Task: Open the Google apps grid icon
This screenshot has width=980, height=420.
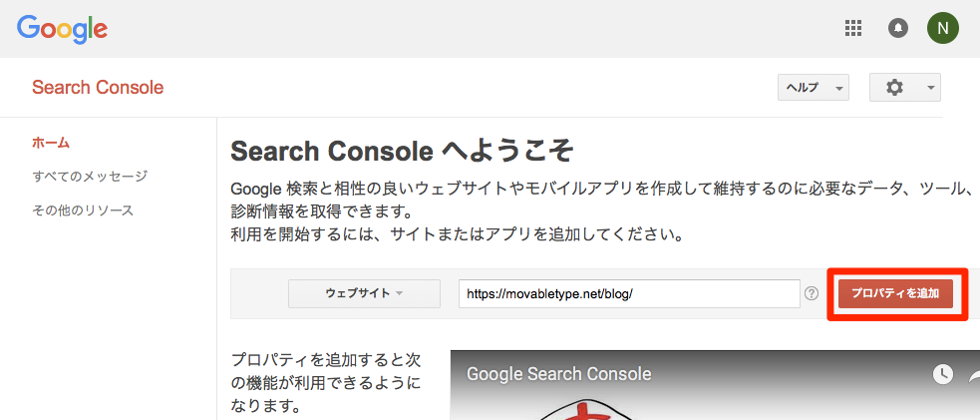Action: pyautogui.click(x=853, y=28)
